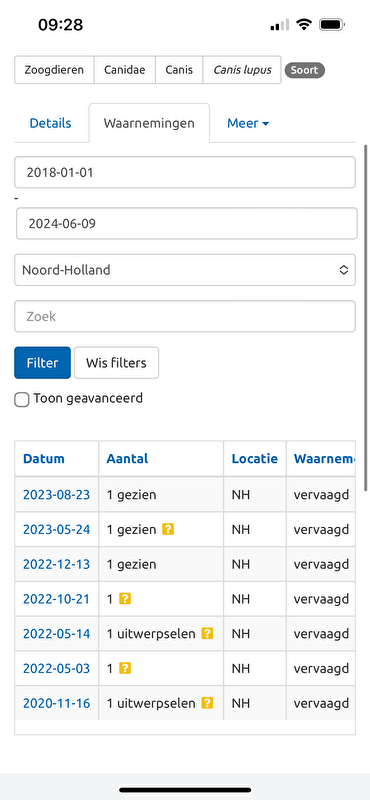This screenshot has width=370, height=800.
Task: Click the uncertain icon in 2022-10-21 row
Action: click(x=125, y=598)
